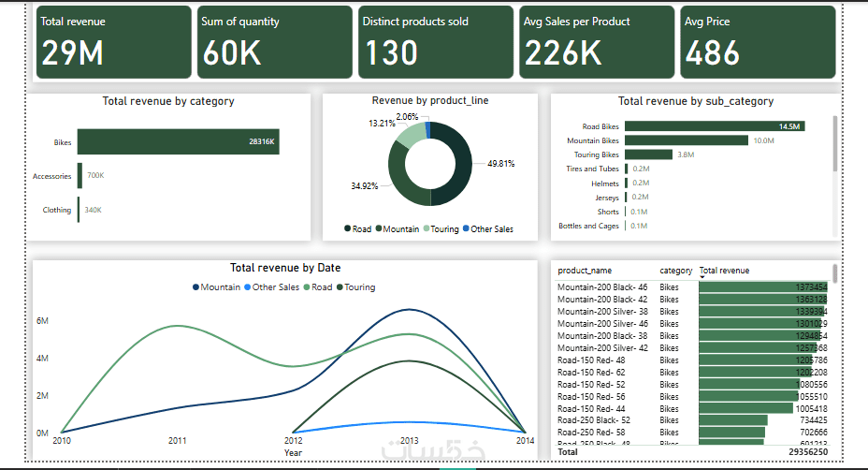This screenshot has width=868, height=470.
Task: Select the Accessories bar in category chart
Action: tap(80, 176)
